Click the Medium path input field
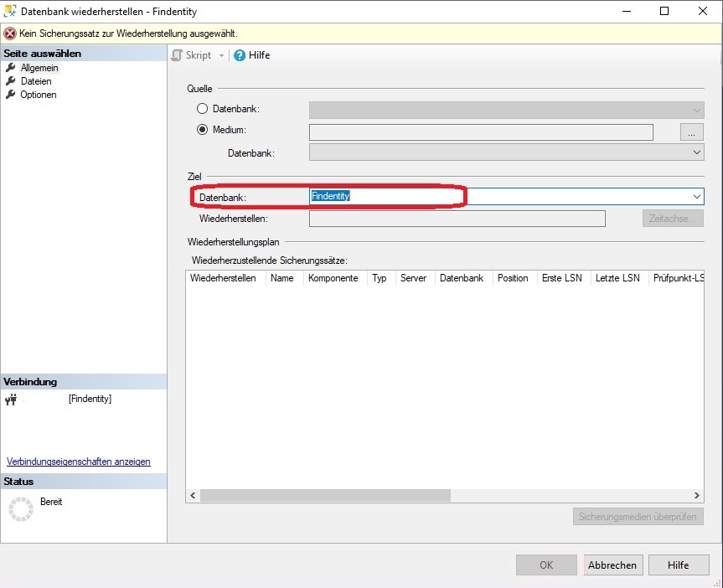Image resolution: width=723 pixels, height=588 pixels. pos(481,132)
